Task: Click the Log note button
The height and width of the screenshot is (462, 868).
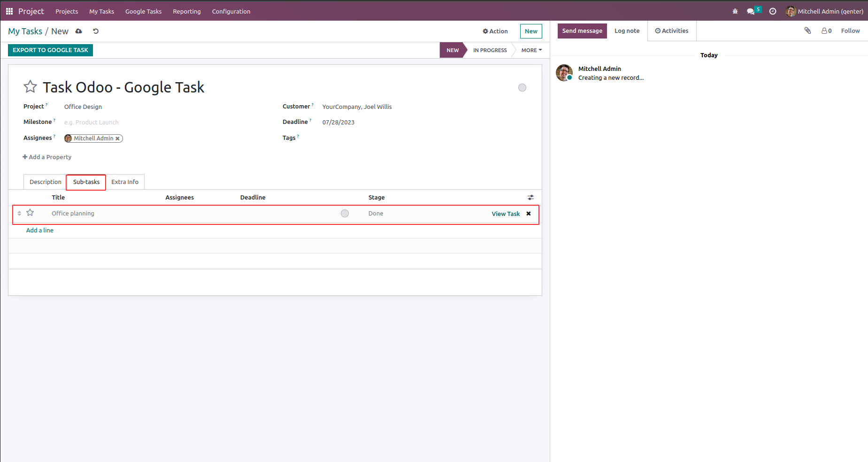Action: click(627, 31)
